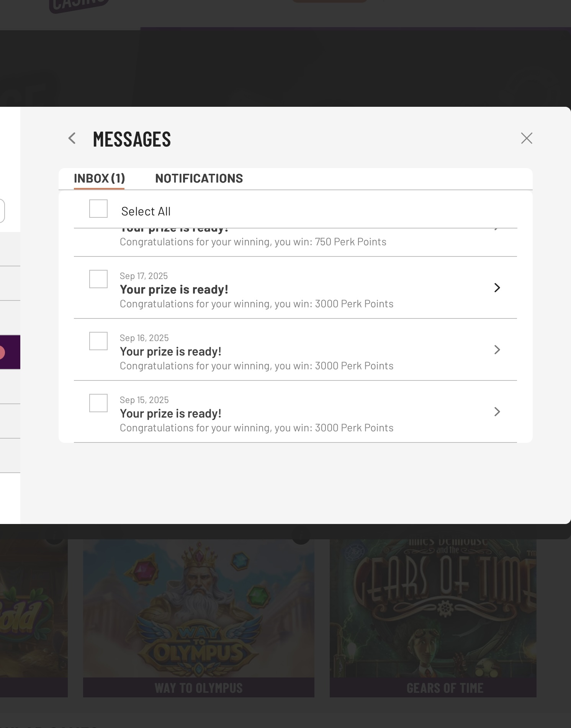This screenshot has width=571, height=728.
Task: Check the Sep 17, 2025 message box
Action: tap(98, 279)
